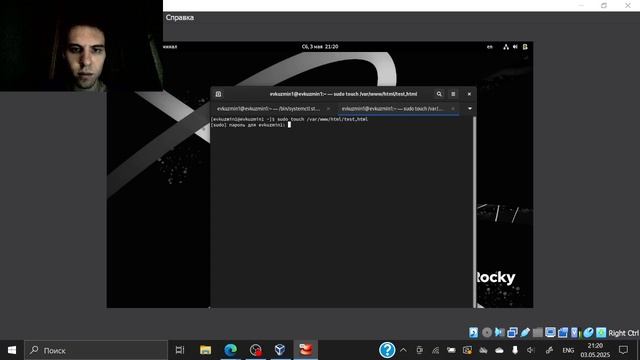This screenshot has height=360, width=640.
Task: Click the Поиск taskbar search box
Action: pos(96,350)
